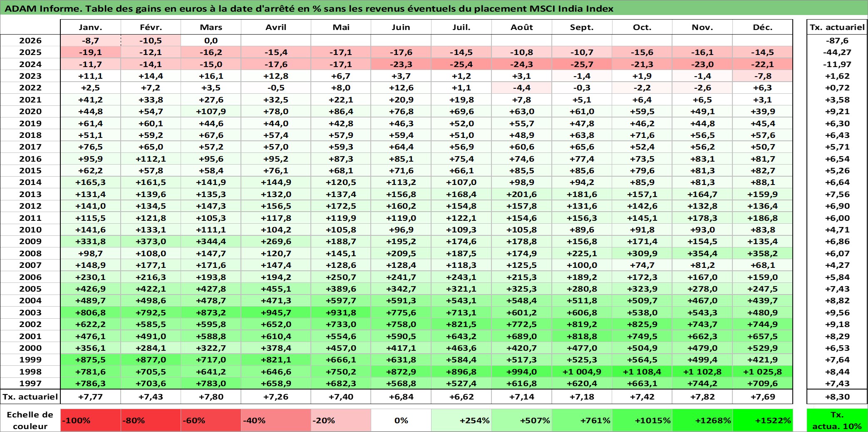Click the +250,7 cell in 2006
This screenshot has width=868, height=432.
click(341, 277)
